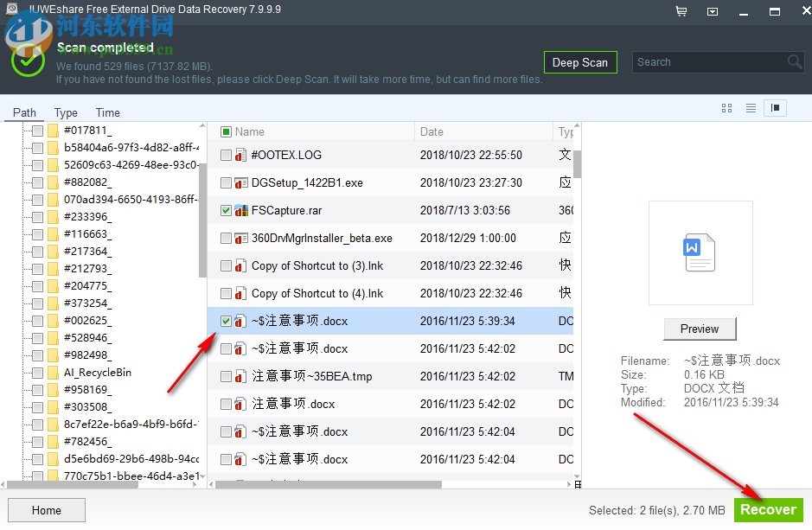Image resolution: width=812 pixels, height=530 pixels.
Task: Start a Deep Scan
Action: (580, 62)
